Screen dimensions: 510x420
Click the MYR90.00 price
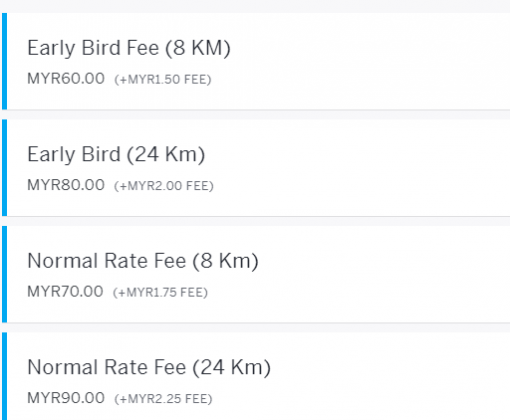click(x=66, y=398)
